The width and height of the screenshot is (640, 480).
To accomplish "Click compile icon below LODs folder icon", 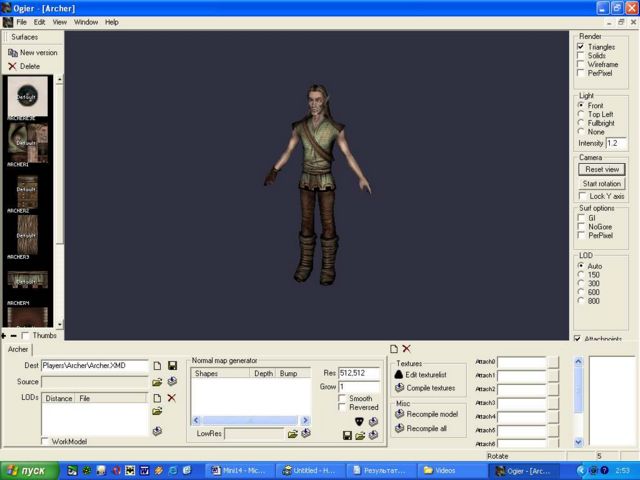I will (x=157, y=431).
